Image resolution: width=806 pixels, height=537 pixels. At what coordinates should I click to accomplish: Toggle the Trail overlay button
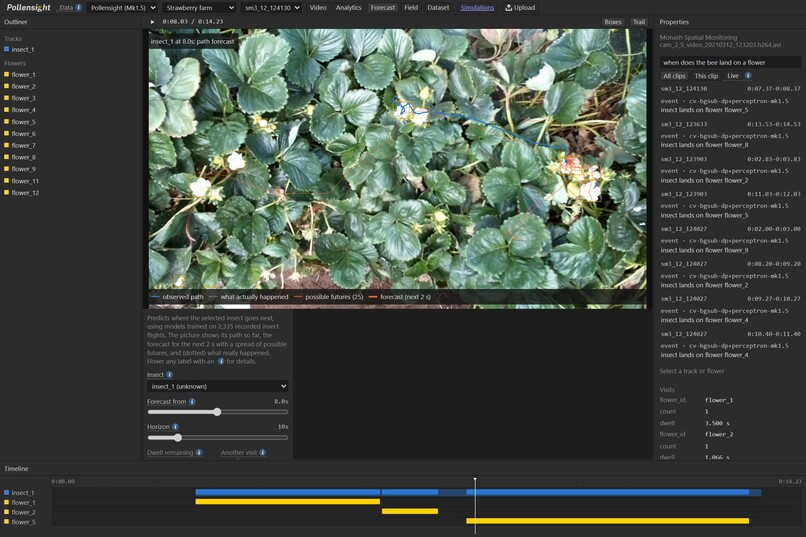click(639, 22)
